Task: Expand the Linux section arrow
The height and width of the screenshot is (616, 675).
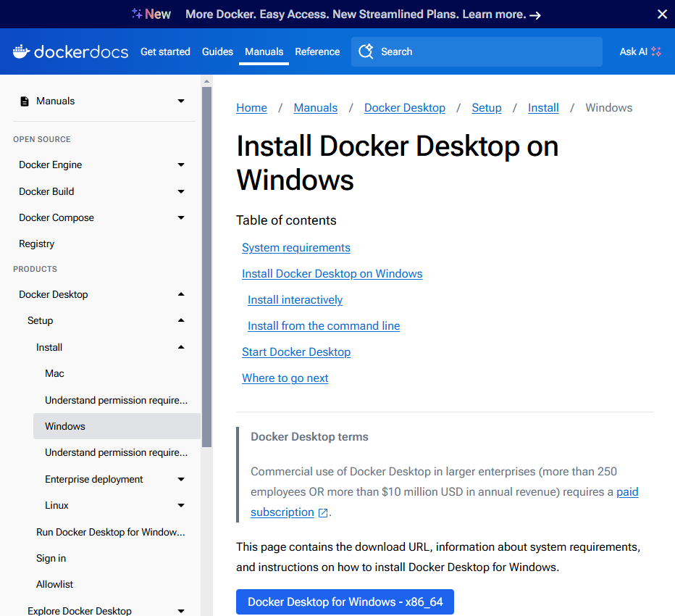Action: coord(181,505)
